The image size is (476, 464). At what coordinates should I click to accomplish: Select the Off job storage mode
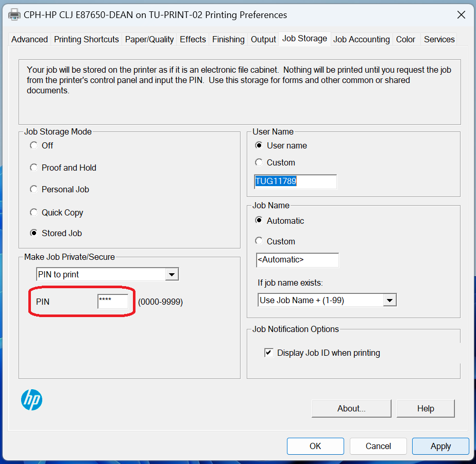click(x=42, y=145)
